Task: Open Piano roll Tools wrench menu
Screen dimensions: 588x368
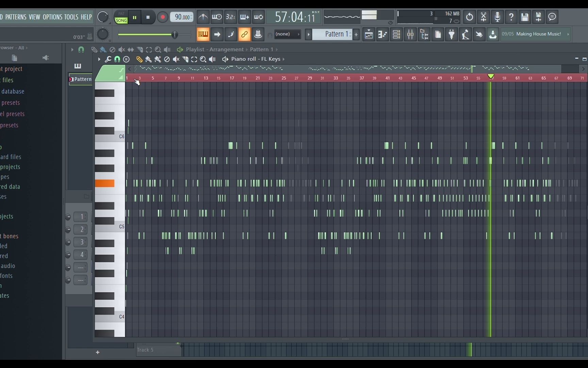Action: tap(108, 59)
